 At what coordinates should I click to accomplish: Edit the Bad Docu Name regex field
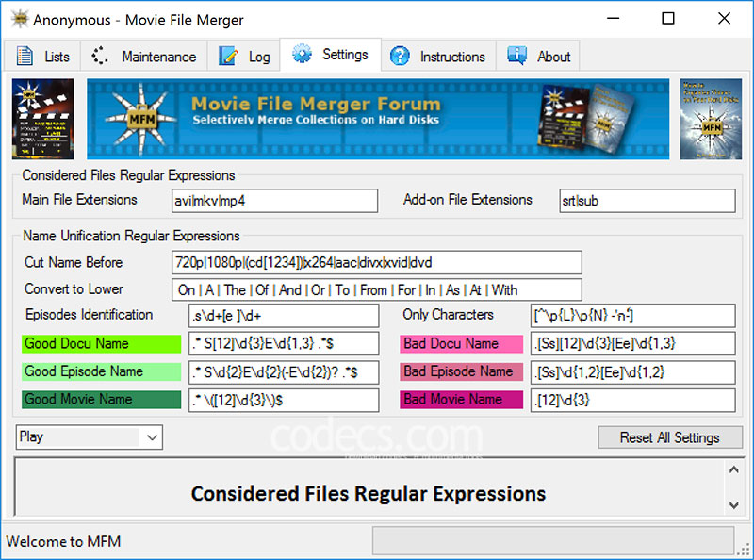(632, 343)
